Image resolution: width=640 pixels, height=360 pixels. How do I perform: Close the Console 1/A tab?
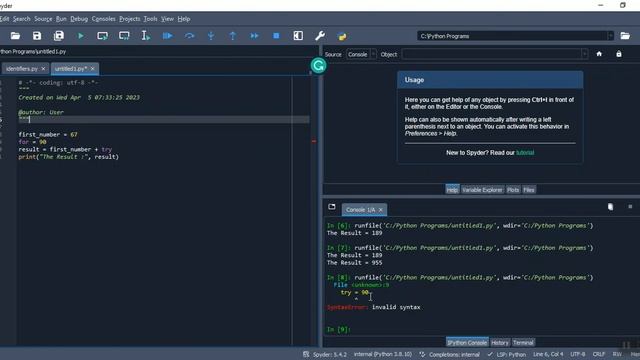click(x=381, y=210)
